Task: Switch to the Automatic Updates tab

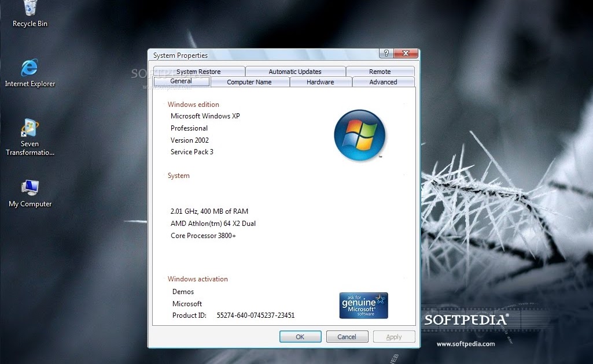Action: pyautogui.click(x=296, y=71)
